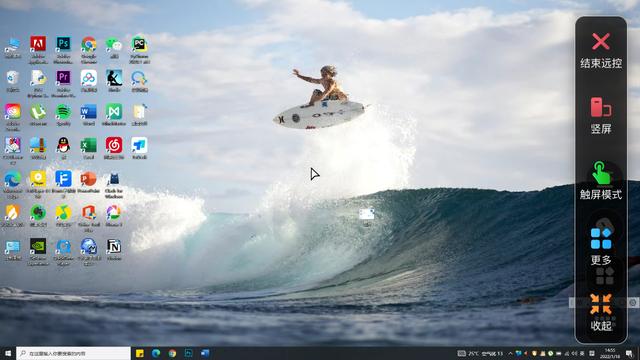
Task: Show hidden system tray icons
Action: click(510, 353)
